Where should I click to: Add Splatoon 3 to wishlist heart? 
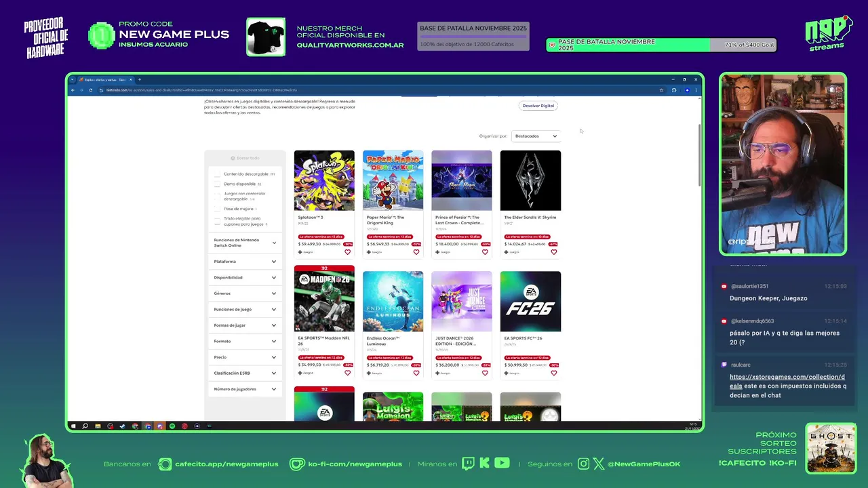[x=348, y=252]
